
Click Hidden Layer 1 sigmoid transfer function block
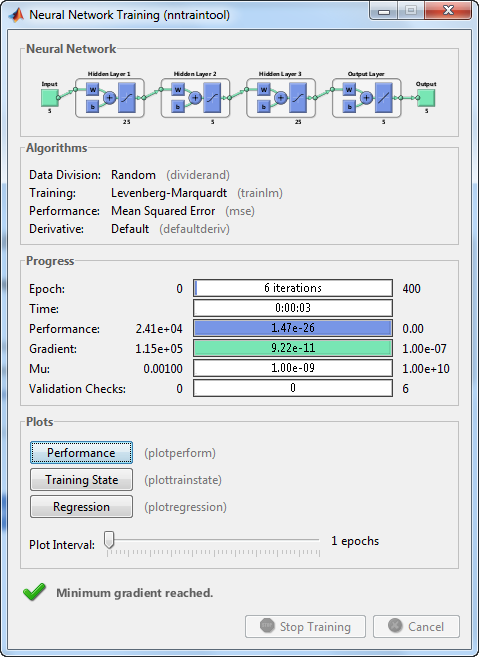tap(127, 98)
